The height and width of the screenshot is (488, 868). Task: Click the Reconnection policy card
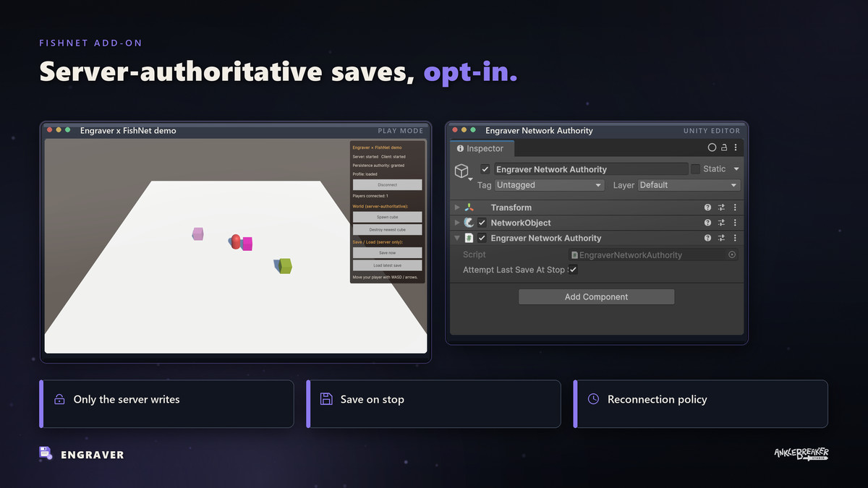tap(700, 403)
